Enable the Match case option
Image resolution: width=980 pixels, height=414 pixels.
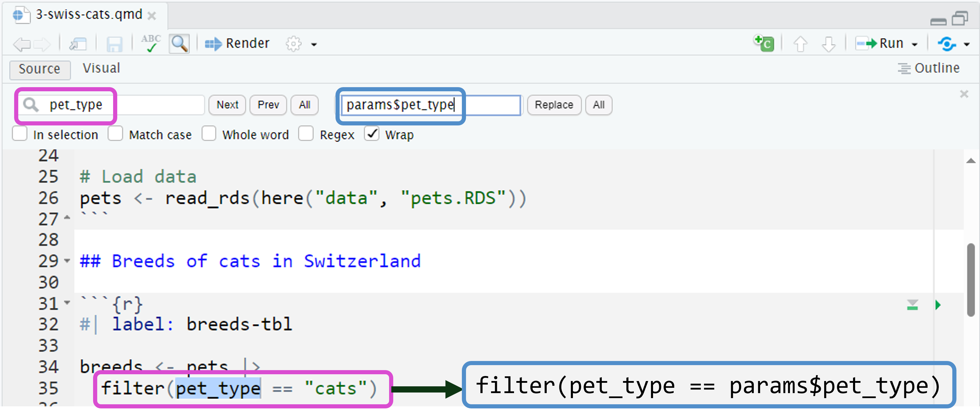(x=115, y=134)
